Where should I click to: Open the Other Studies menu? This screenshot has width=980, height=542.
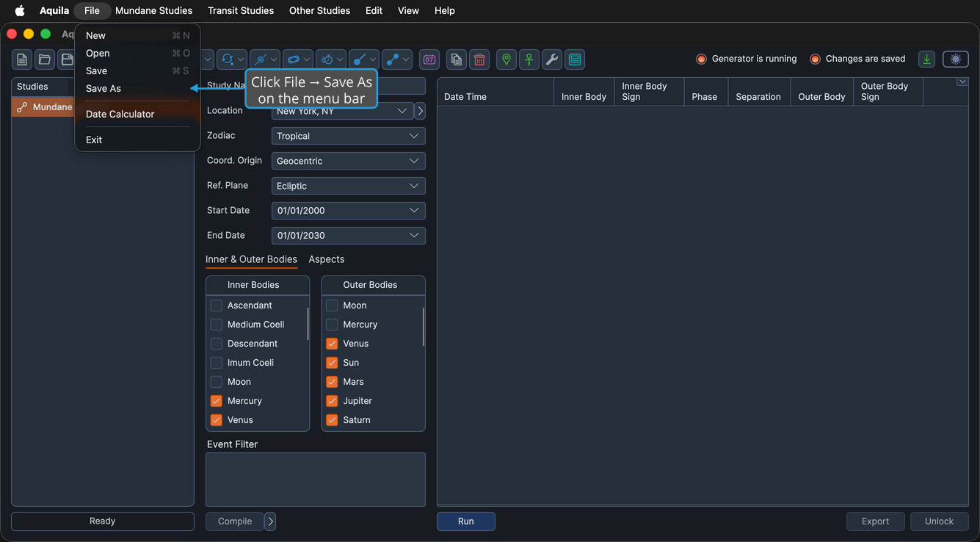[319, 10]
